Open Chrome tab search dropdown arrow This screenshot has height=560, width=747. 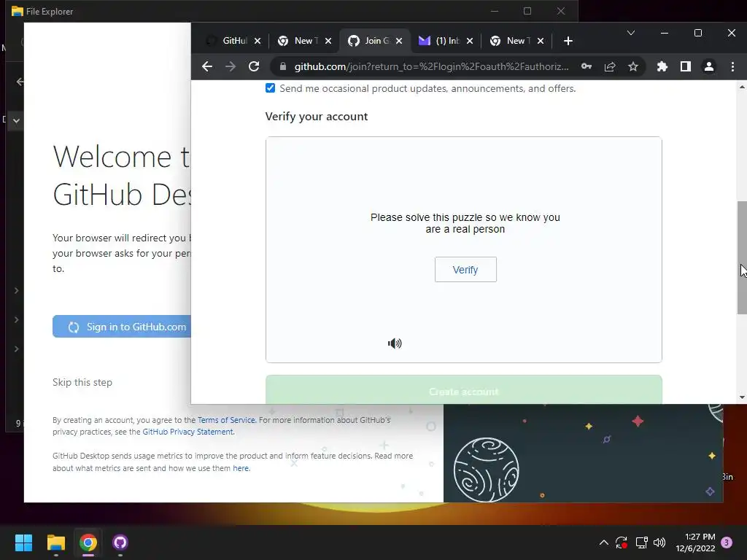pos(631,33)
